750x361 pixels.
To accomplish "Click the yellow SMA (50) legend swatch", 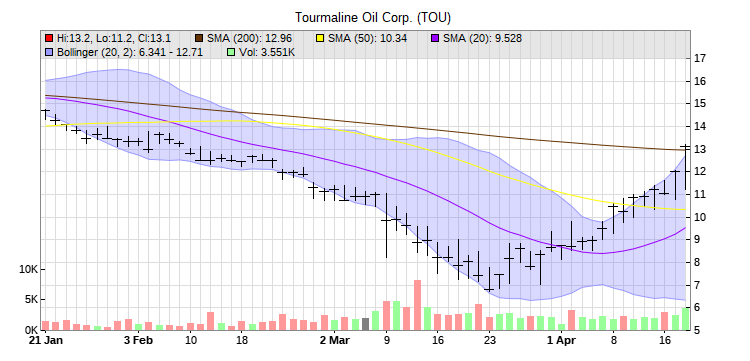I will (x=319, y=38).
